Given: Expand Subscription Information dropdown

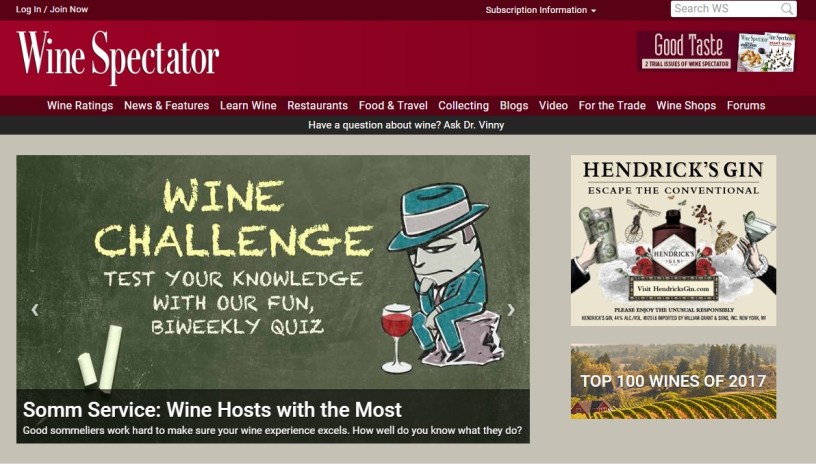Looking at the screenshot, I should (x=541, y=10).
